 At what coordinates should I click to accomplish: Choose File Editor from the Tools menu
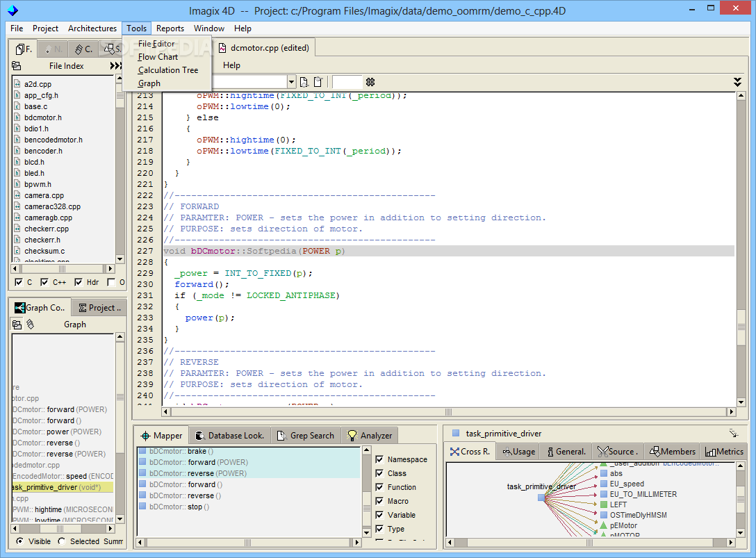[x=156, y=43]
